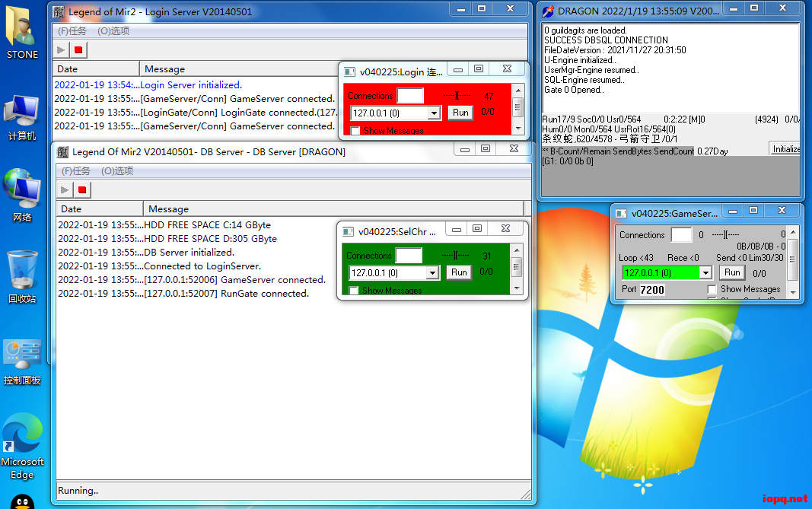812x509 pixels.
Task: Click the Initialize button in DRAGON window
Action: tap(785, 149)
